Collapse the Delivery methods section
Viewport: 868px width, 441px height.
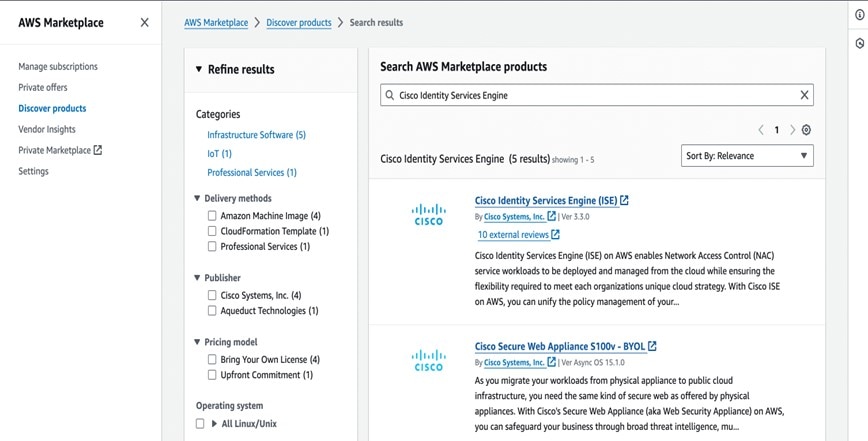pos(197,198)
